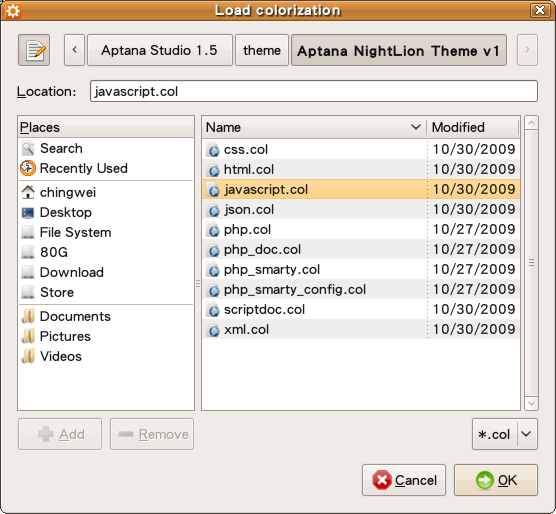Click the Remove bookmark button
Viewport: 556px width, 514px height.
(152, 434)
